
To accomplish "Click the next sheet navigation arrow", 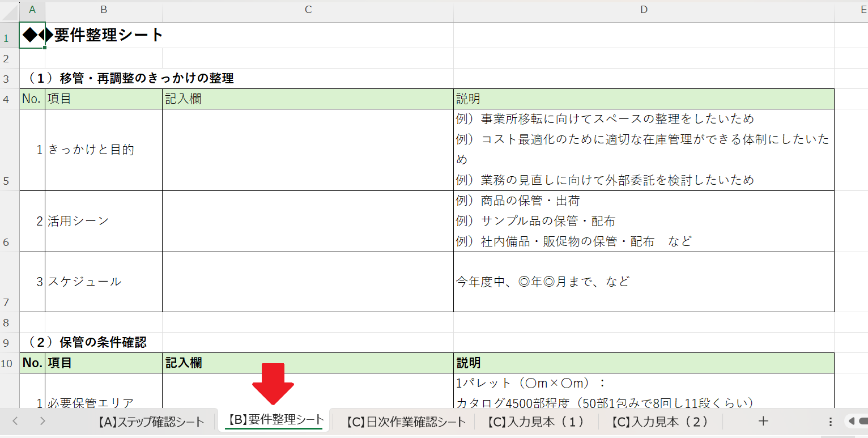I will click(x=42, y=421).
